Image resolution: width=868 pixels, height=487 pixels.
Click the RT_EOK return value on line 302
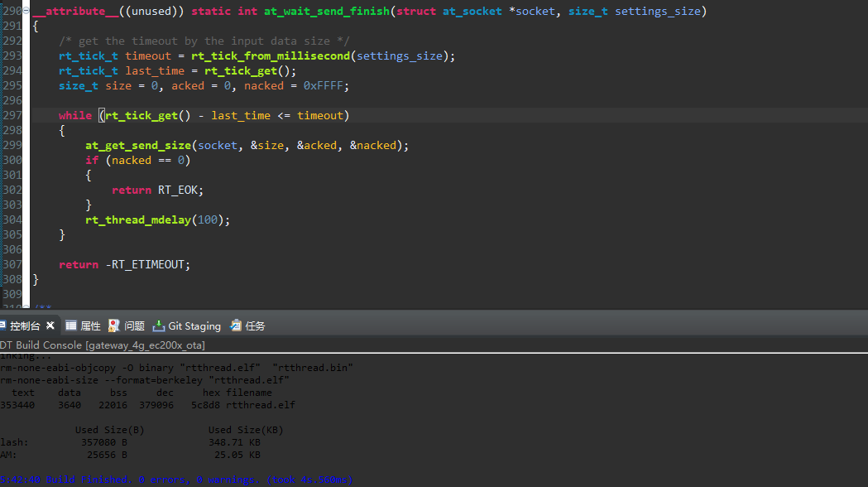(x=177, y=190)
